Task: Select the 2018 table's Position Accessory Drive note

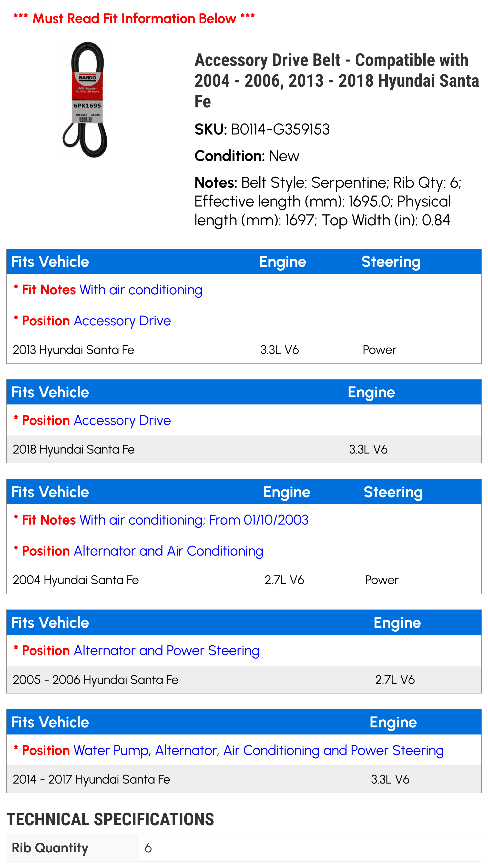Action: (x=92, y=421)
